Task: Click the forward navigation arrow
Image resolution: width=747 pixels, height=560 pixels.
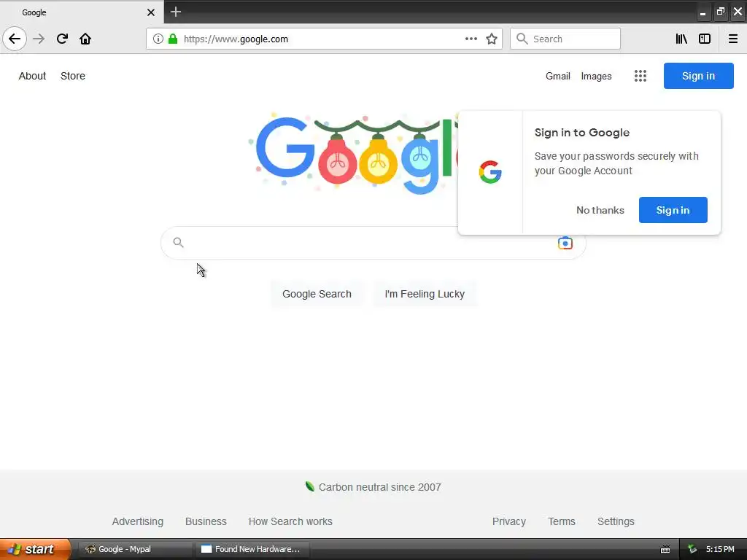Action: [39, 39]
